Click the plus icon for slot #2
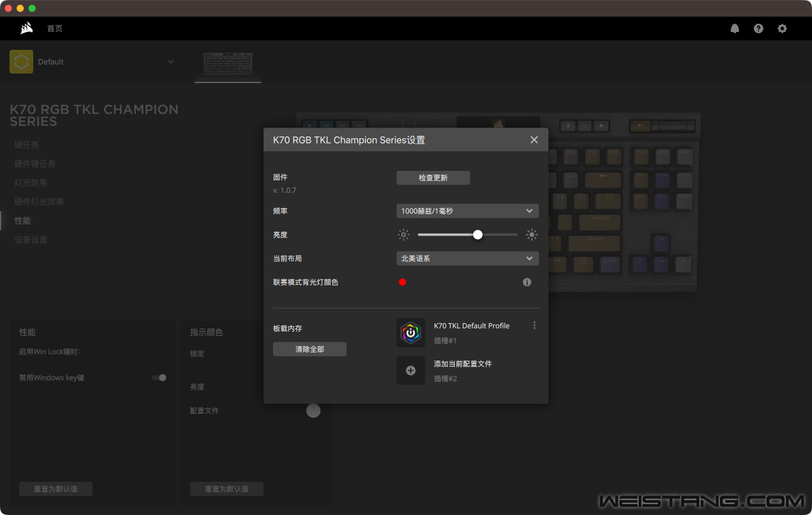The width and height of the screenshot is (812, 515). point(411,370)
